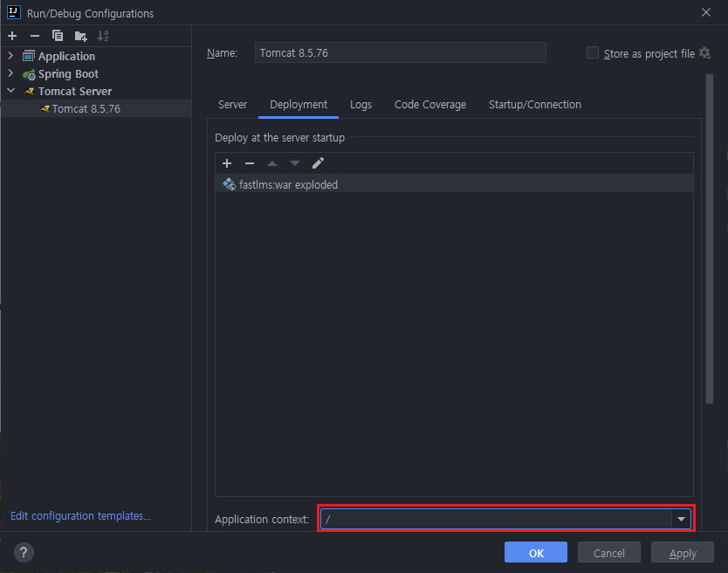Move deployment artifact up
This screenshot has width=728, height=573.
point(272,163)
